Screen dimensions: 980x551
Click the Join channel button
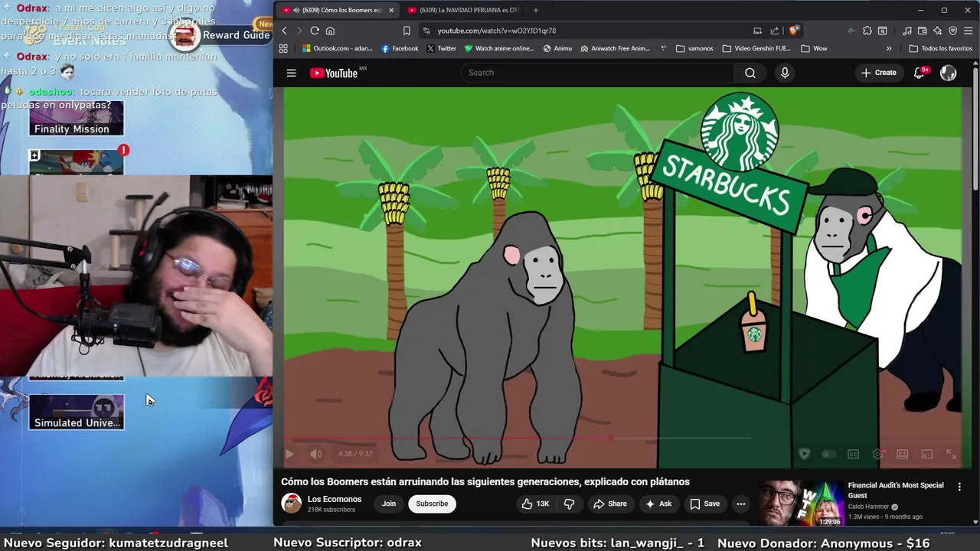[389, 504]
